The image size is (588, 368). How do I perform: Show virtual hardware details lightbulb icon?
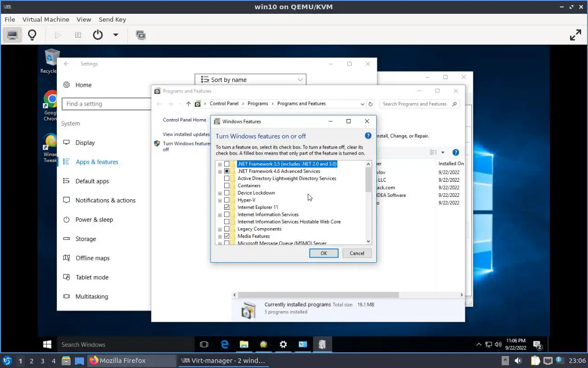pyautogui.click(x=32, y=35)
